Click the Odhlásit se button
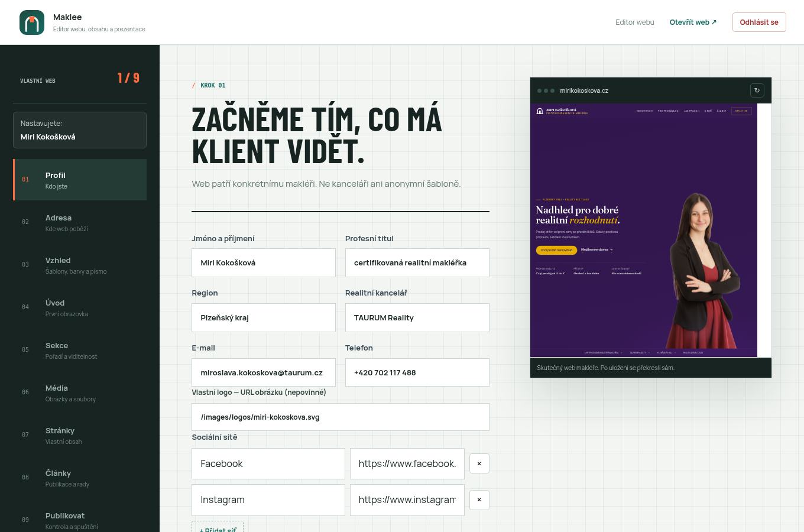This screenshot has height=532, width=804. (759, 22)
